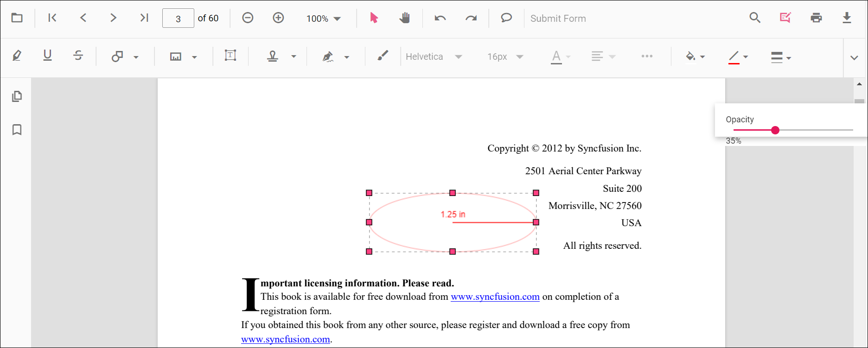Toggle the bookmarks panel
The width and height of the screenshot is (868, 348).
(17, 130)
